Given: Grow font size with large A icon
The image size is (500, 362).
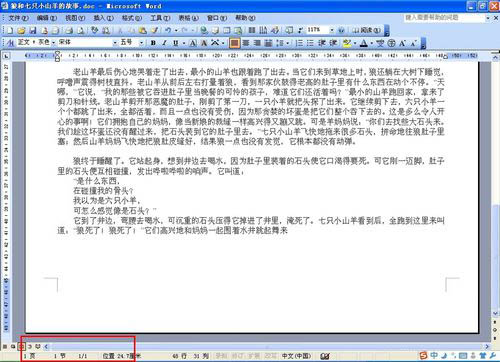Looking at the screenshot, I should coord(402,43).
